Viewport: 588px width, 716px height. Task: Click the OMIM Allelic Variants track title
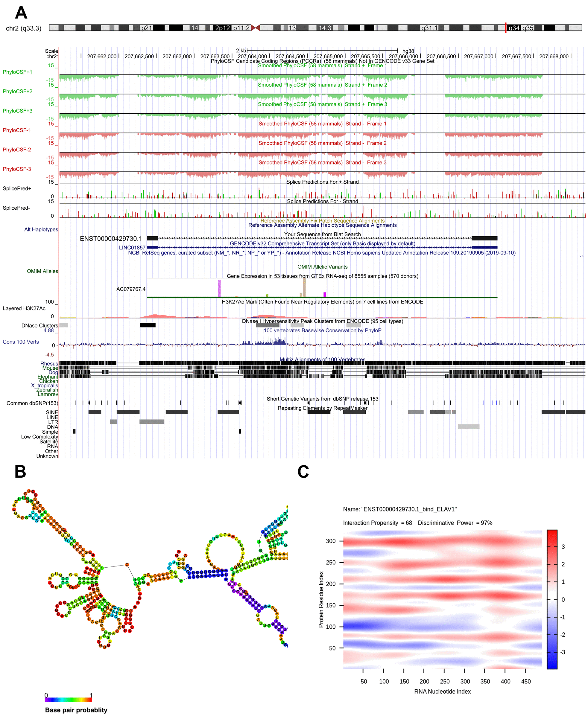click(x=323, y=267)
